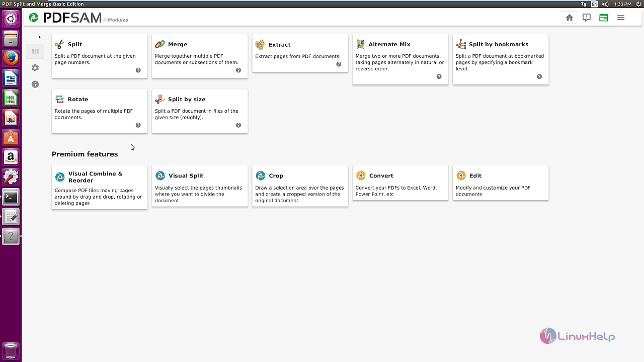The image size is (644, 362).
Task: Show help for the Extract module
Action: tap(339, 64)
